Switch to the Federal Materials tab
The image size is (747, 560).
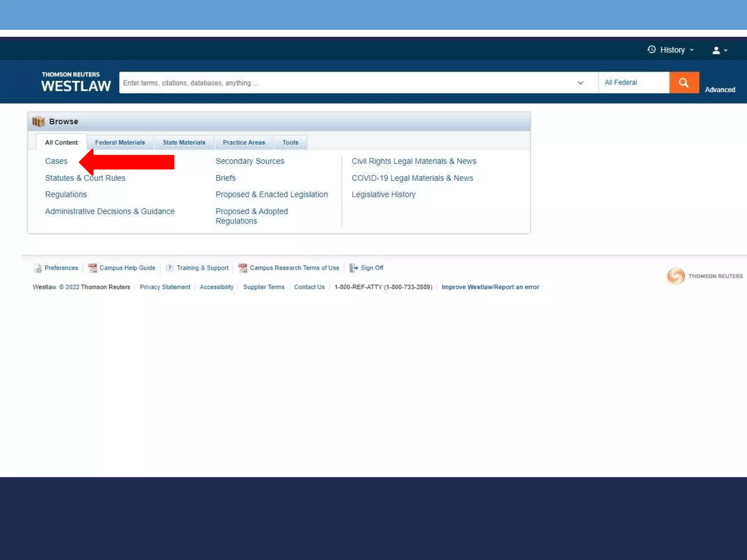coord(120,143)
